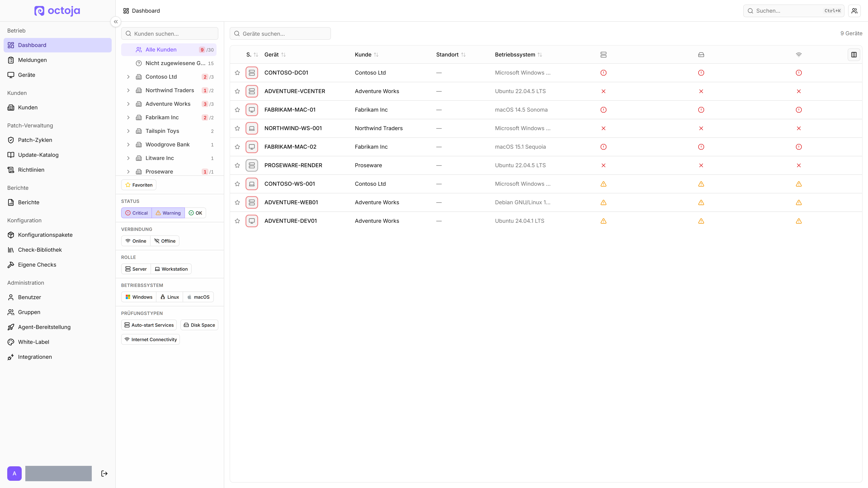Open Geräte in the sidebar
The height and width of the screenshot is (488, 868).
(x=58, y=75)
